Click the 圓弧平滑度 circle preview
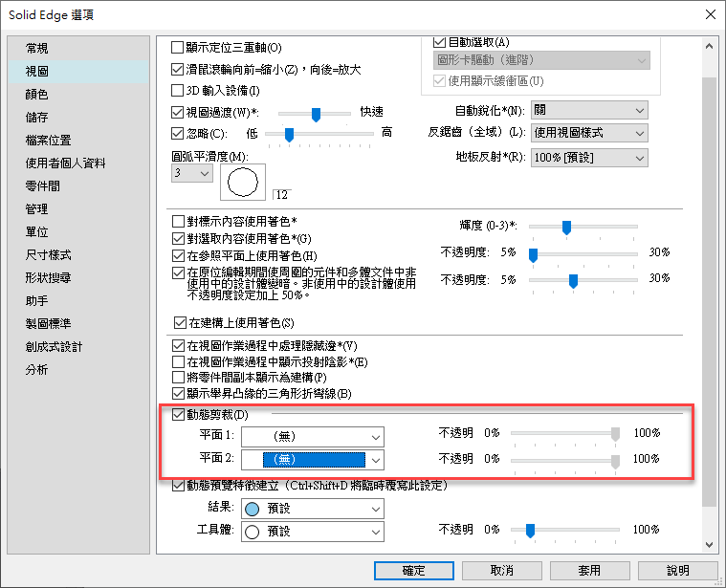This screenshot has width=726, height=588. (x=243, y=182)
